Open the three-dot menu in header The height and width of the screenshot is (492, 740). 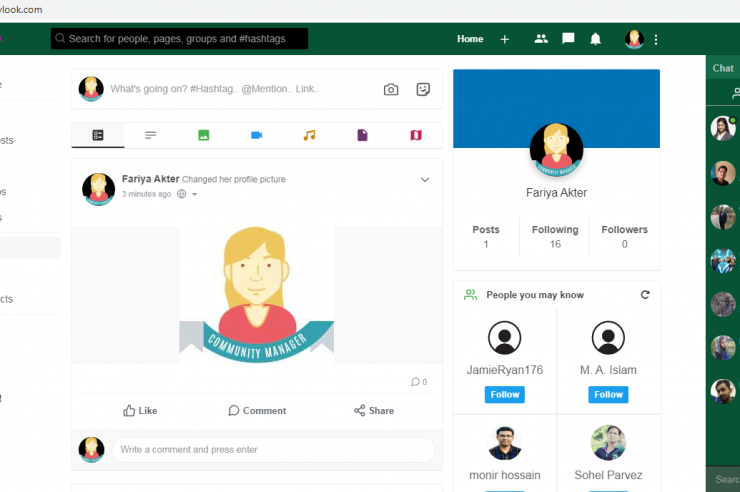656,40
